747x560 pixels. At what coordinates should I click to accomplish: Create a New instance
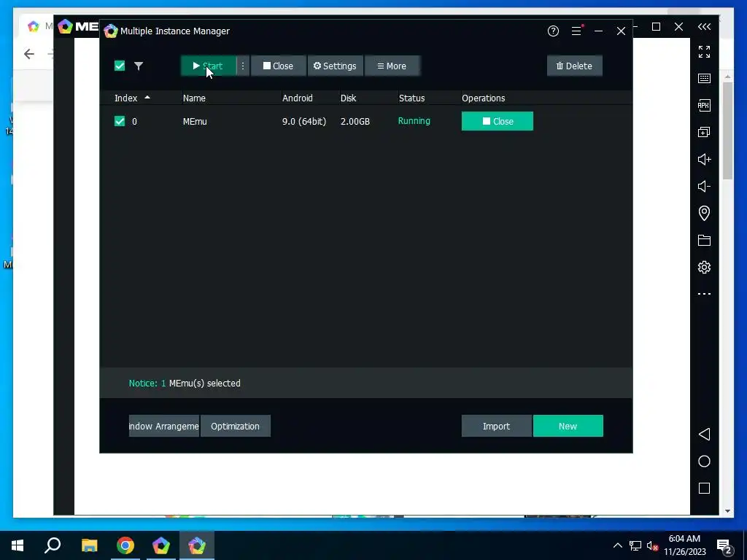pyautogui.click(x=568, y=426)
